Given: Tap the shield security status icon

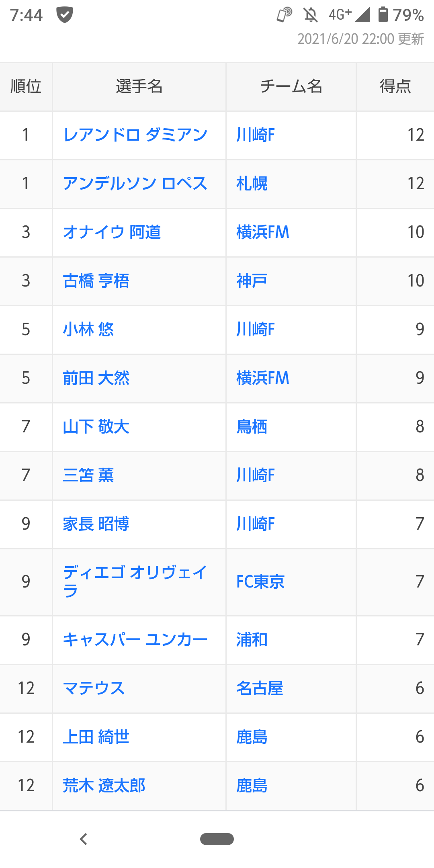Looking at the screenshot, I should [x=64, y=15].
